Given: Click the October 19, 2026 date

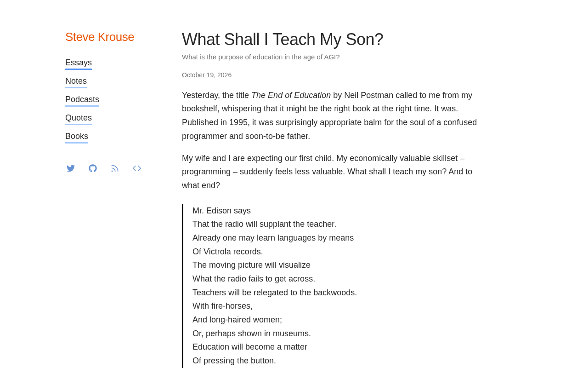Looking at the screenshot, I should click(x=207, y=75).
